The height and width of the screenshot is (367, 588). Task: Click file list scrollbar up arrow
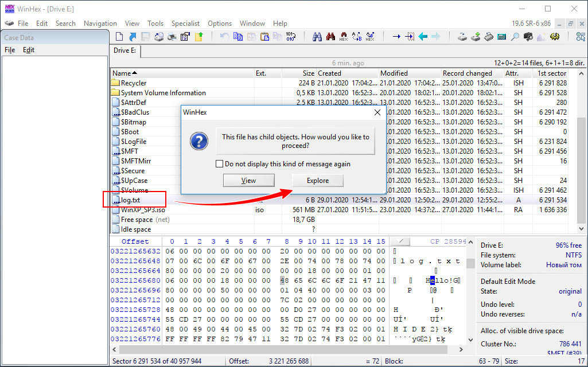(581, 73)
